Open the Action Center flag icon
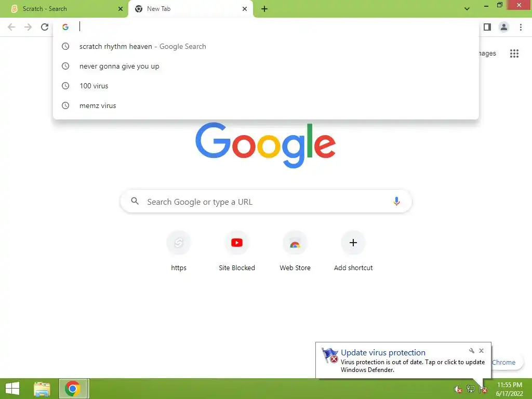 (x=483, y=389)
